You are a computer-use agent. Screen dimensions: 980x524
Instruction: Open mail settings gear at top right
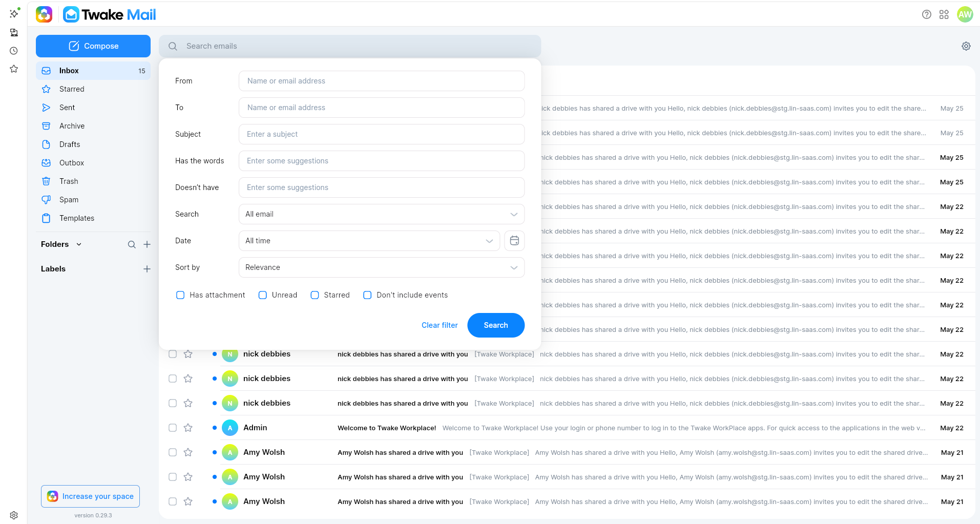point(966,46)
